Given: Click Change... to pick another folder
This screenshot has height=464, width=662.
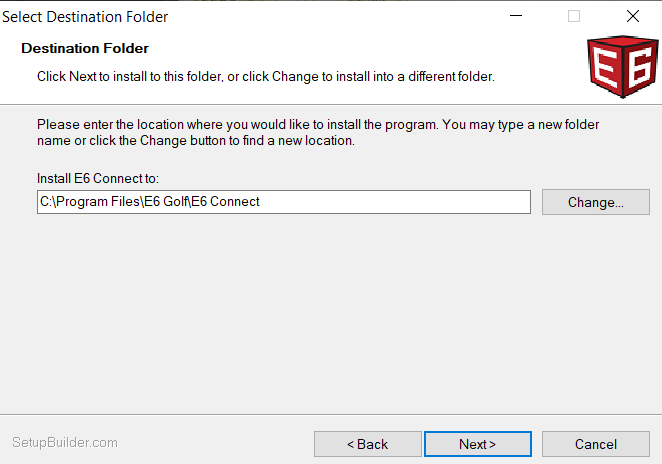Looking at the screenshot, I should [x=595, y=202].
